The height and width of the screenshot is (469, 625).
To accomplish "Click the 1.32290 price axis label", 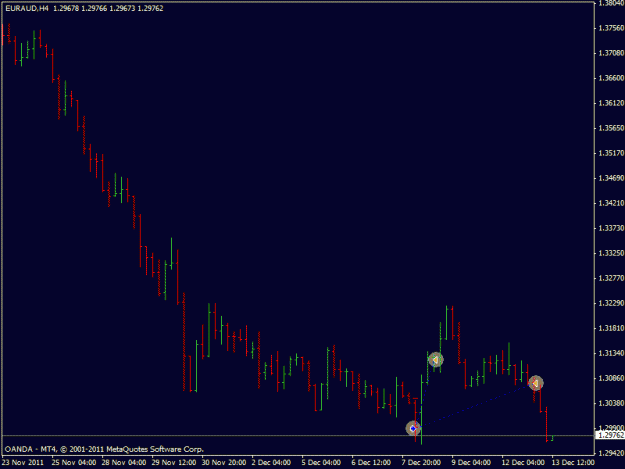I will click(x=611, y=303).
